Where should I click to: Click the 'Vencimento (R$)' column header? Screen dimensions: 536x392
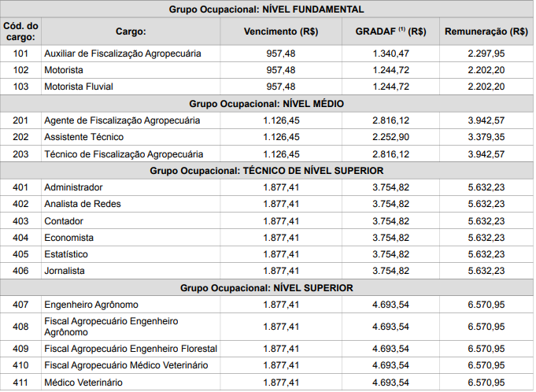point(280,32)
